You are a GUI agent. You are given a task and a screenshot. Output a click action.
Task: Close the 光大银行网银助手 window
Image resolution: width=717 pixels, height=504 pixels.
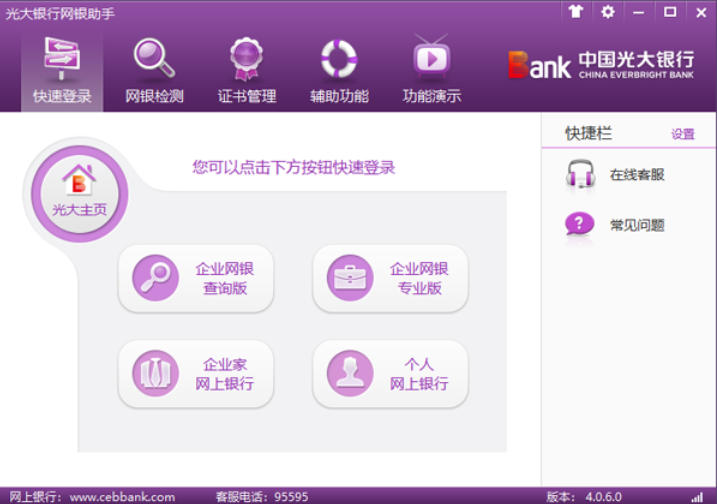coord(701,12)
